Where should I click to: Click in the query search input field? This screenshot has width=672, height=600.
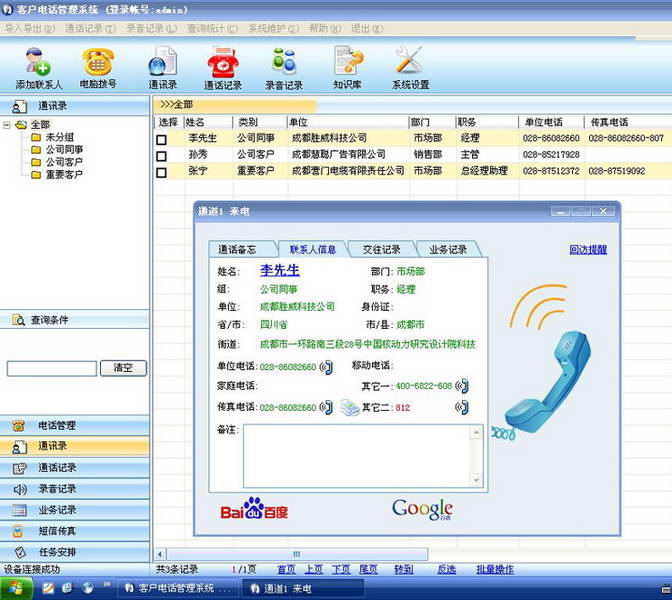tap(52, 369)
